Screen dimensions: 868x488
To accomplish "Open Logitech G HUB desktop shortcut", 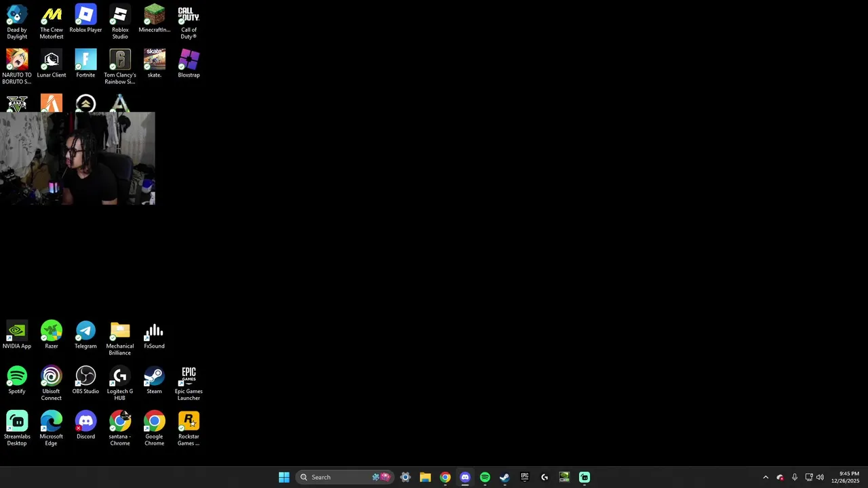I will coord(120,383).
